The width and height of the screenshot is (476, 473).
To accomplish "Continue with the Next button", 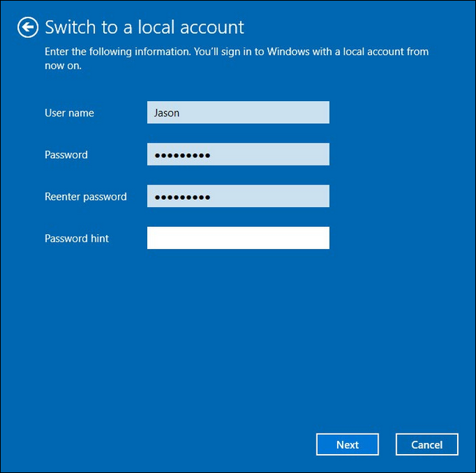I will click(x=347, y=444).
